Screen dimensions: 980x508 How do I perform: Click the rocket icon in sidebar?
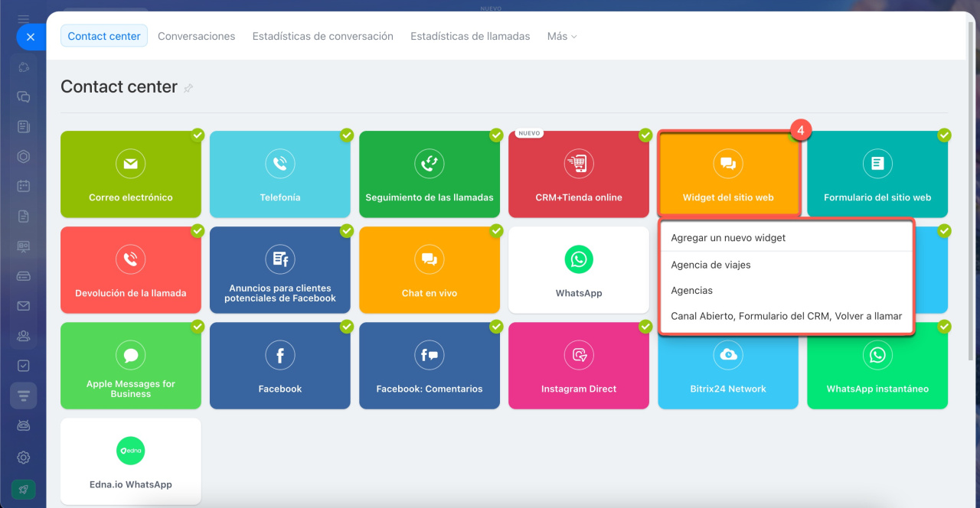24,490
